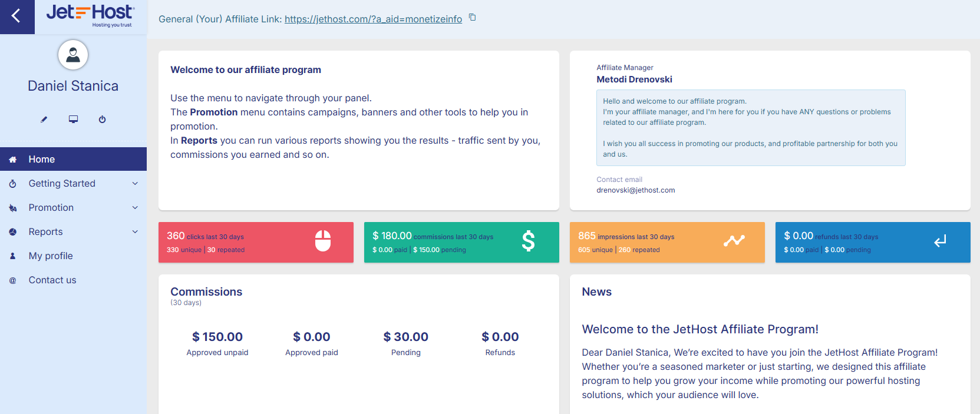Click the Home house icon in sidebar
This screenshot has height=414, width=980.
coord(13,160)
